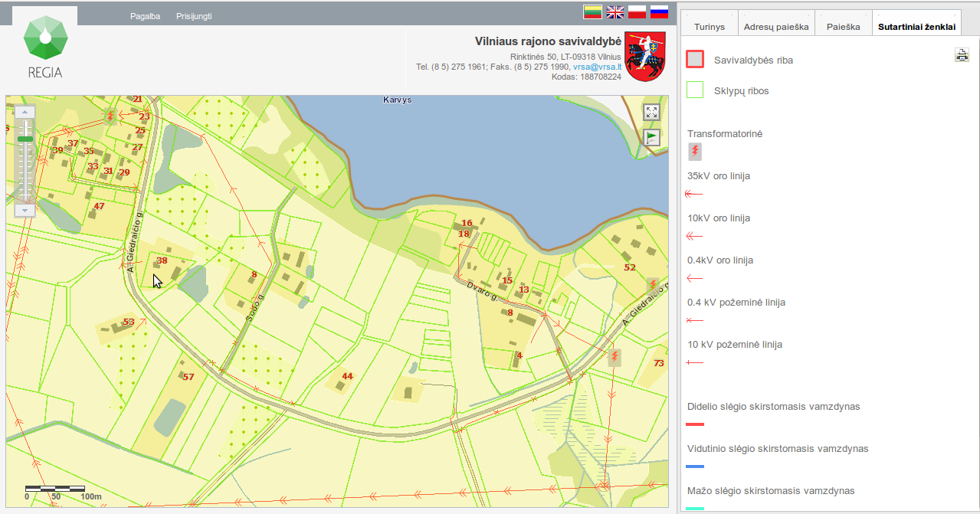Click 10 kV požeminė linija symbol
This screenshot has height=514, width=980.
click(695, 363)
